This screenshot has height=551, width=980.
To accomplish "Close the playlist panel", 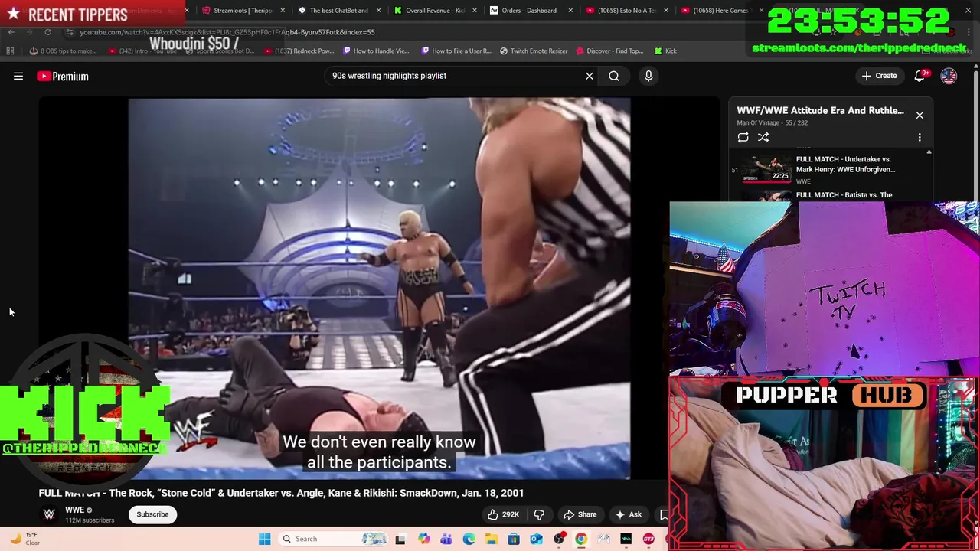I will coord(920,116).
